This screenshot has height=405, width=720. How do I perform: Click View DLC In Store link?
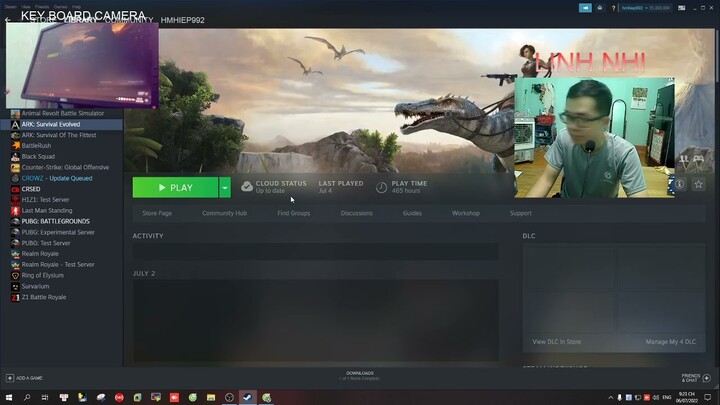557,342
